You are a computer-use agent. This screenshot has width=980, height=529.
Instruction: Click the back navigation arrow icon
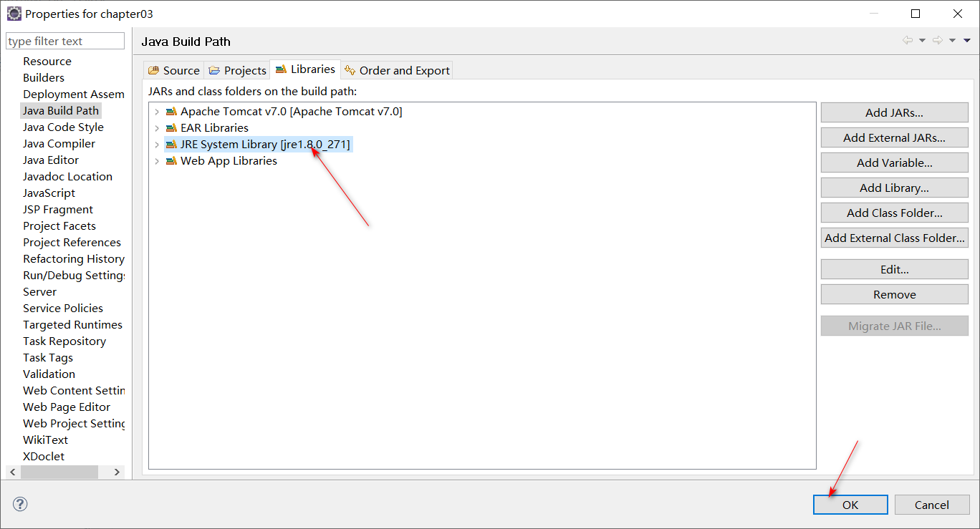tap(908, 40)
